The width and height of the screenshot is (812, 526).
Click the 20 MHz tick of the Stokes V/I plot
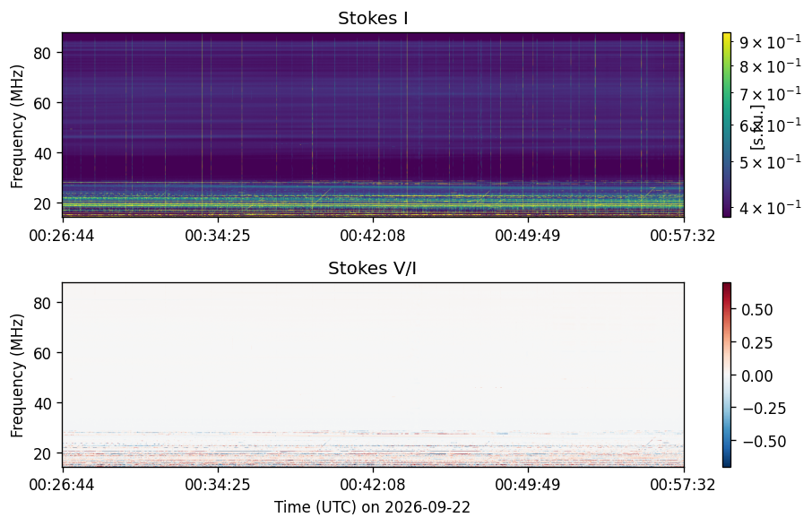pos(42,453)
